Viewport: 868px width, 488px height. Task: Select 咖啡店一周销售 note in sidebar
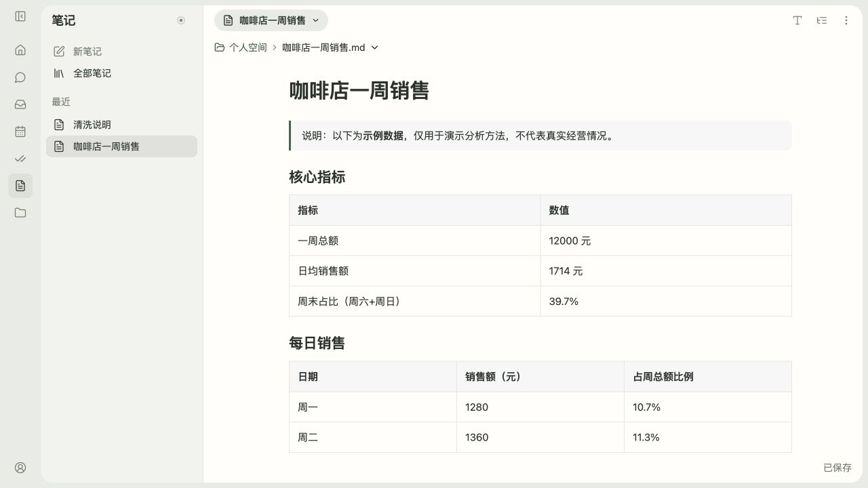coord(121,146)
